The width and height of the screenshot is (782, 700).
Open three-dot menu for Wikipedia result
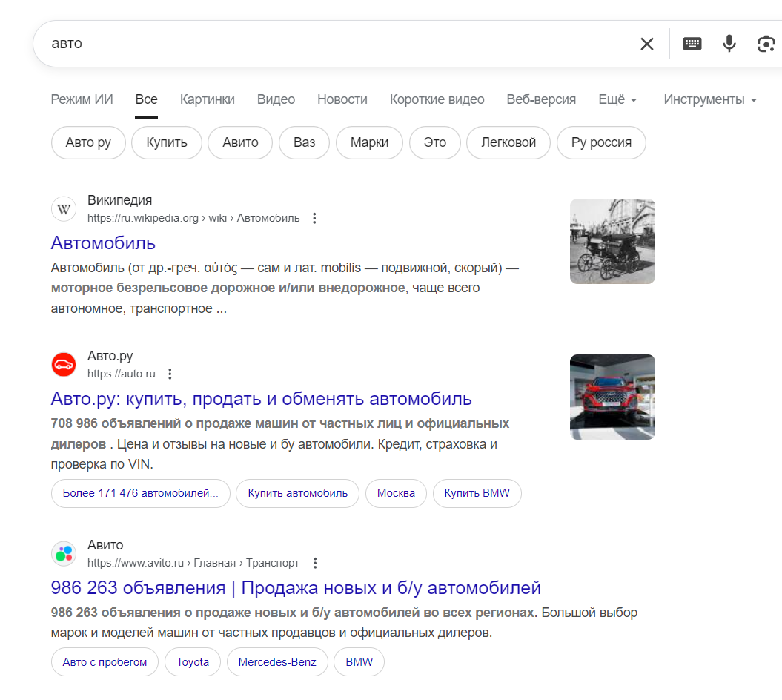click(x=314, y=218)
